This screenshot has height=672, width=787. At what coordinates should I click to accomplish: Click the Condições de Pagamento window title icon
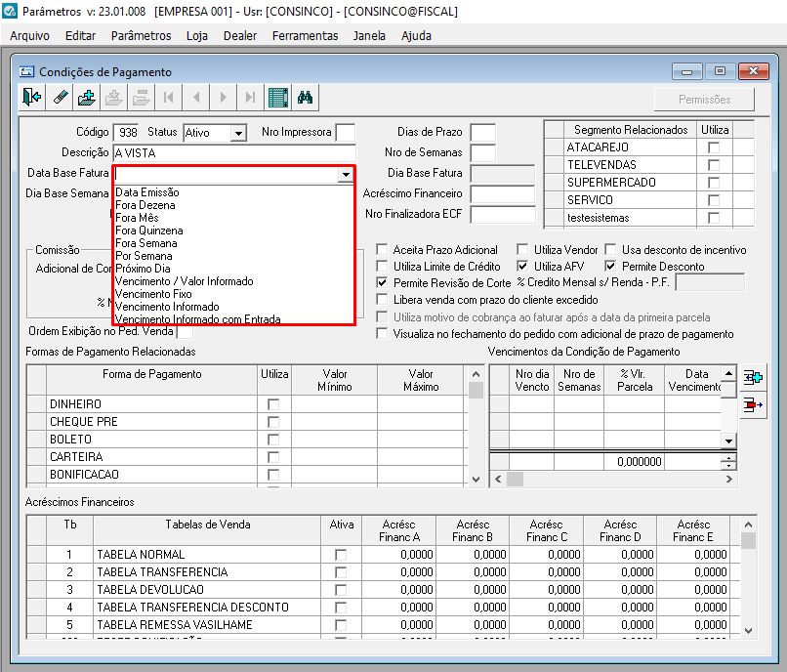(26, 72)
